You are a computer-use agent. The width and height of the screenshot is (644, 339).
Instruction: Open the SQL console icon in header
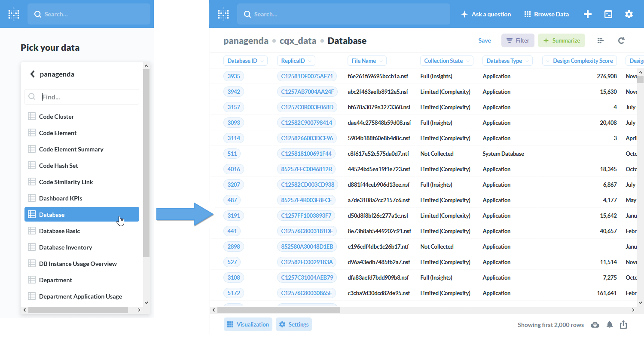(x=608, y=14)
